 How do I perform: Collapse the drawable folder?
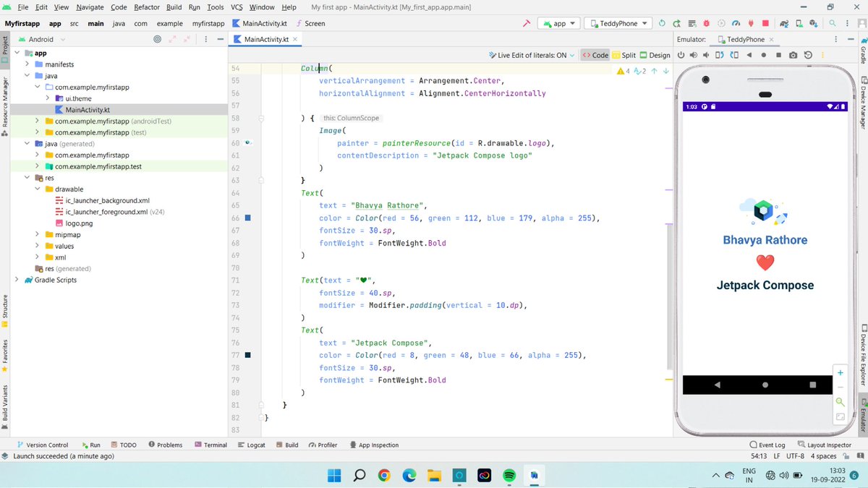point(38,189)
